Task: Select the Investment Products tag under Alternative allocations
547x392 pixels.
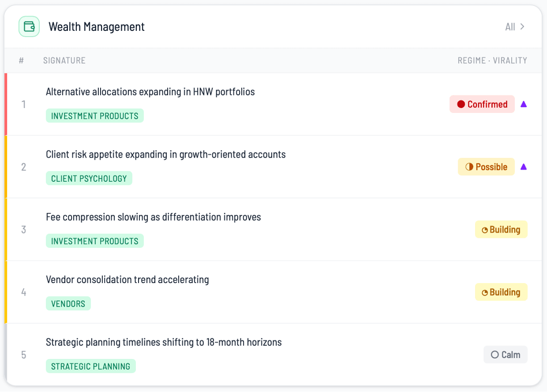Action: tap(95, 116)
